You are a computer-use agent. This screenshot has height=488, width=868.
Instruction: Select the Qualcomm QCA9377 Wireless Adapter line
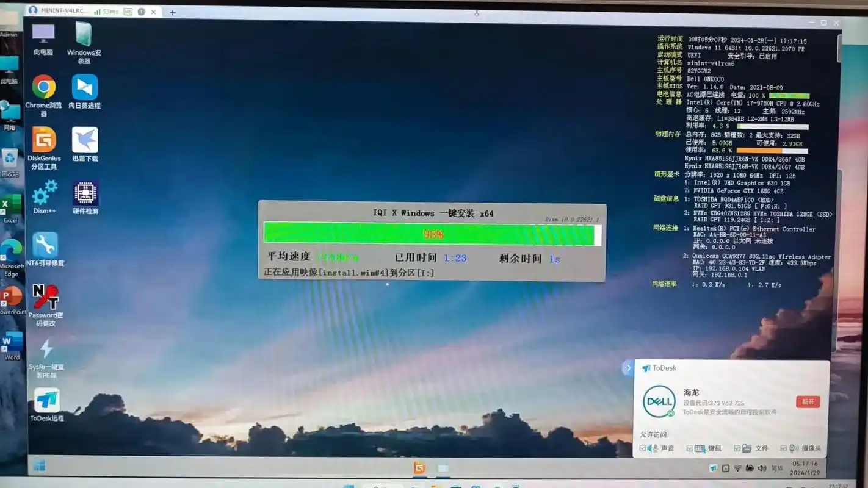762,257
